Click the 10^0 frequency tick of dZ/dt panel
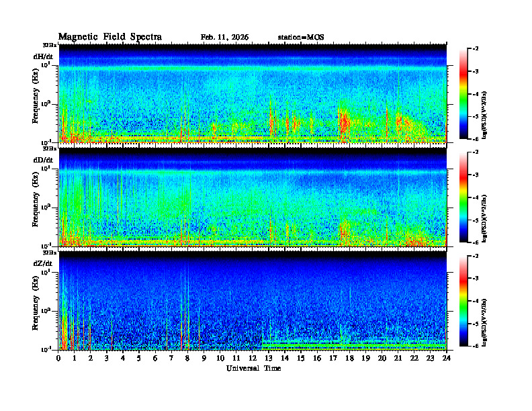 (46, 310)
